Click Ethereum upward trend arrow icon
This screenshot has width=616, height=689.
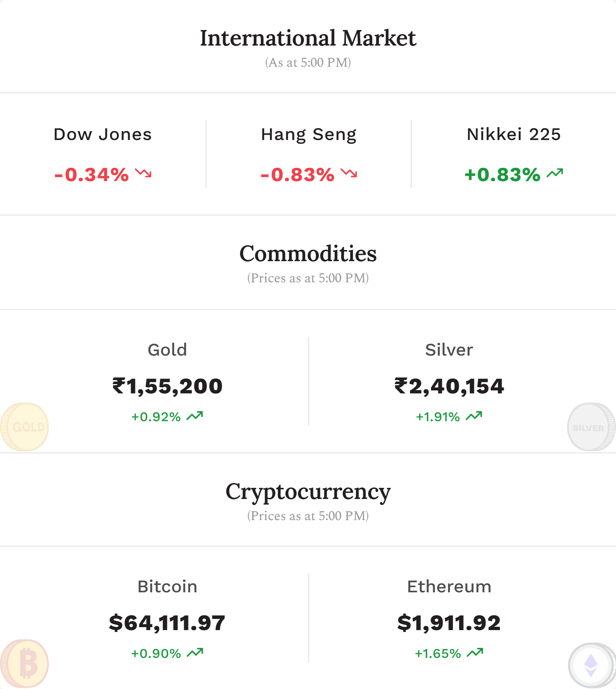coord(475,653)
